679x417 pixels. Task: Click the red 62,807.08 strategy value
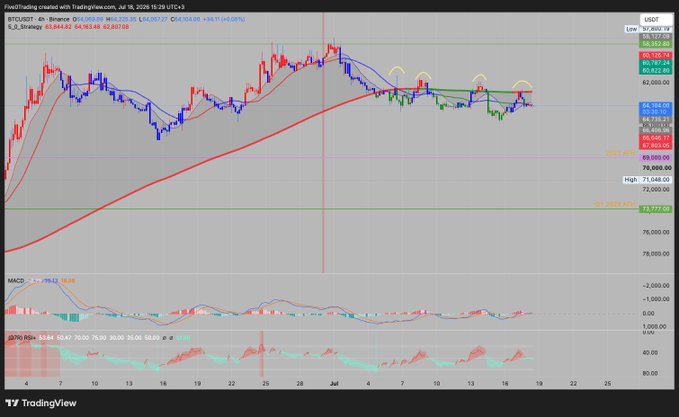(x=116, y=27)
